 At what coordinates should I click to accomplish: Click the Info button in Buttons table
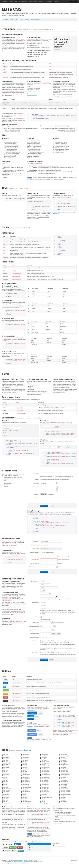[4, 687]
